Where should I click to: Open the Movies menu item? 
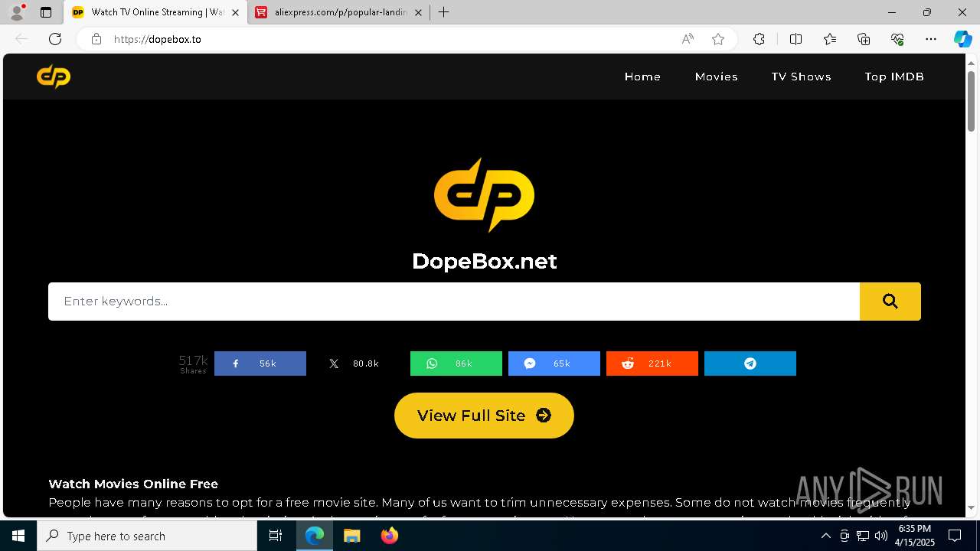tap(716, 77)
